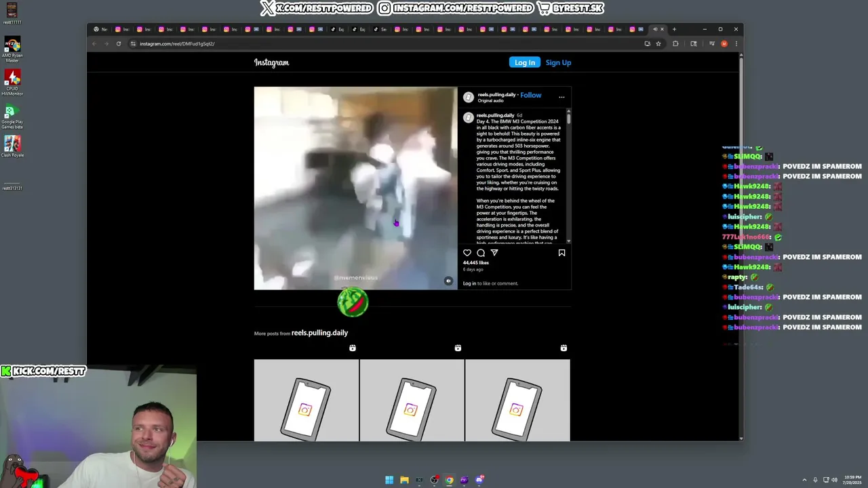
Task: Open the 44,445 likes count
Action: [476, 262]
